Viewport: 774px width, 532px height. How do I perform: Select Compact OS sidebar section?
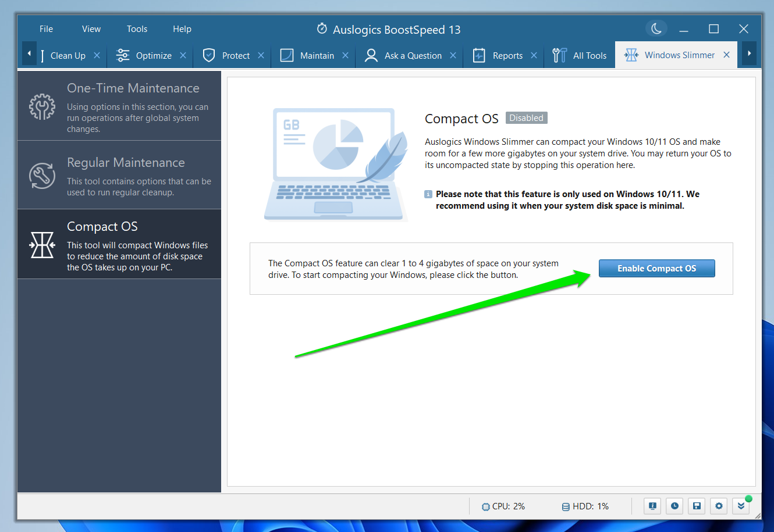(119, 244)
